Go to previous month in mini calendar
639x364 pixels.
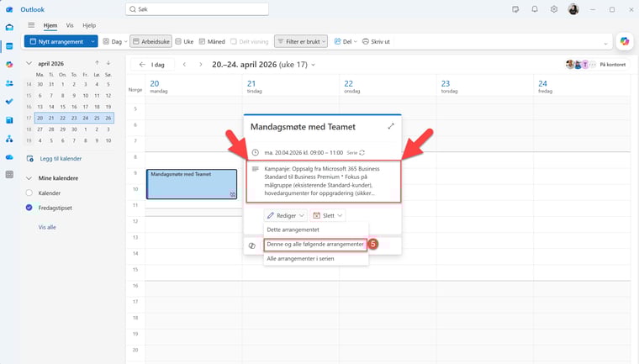coord(97,63)
